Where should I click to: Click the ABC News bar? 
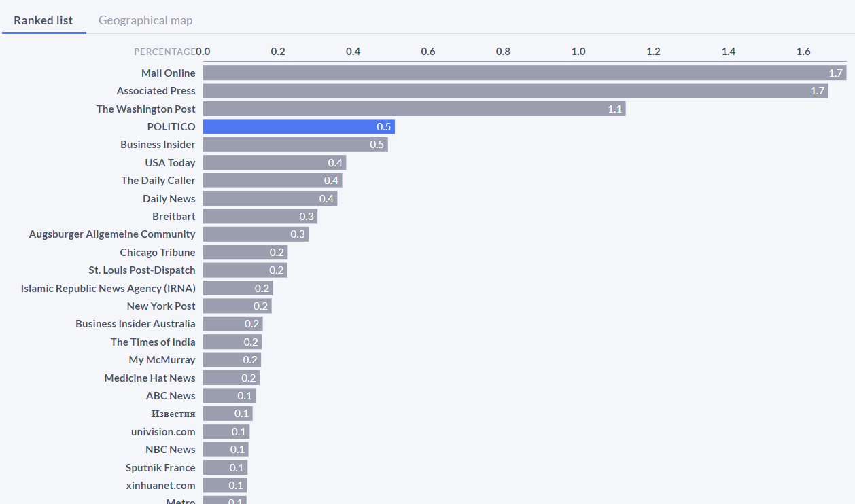click(226, 395)
